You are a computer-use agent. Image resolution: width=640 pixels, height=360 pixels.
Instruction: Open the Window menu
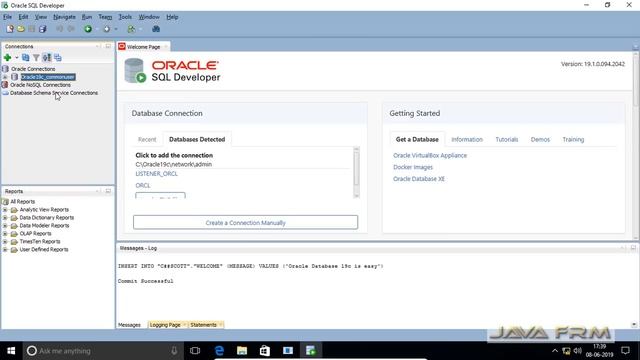[149, 17]
